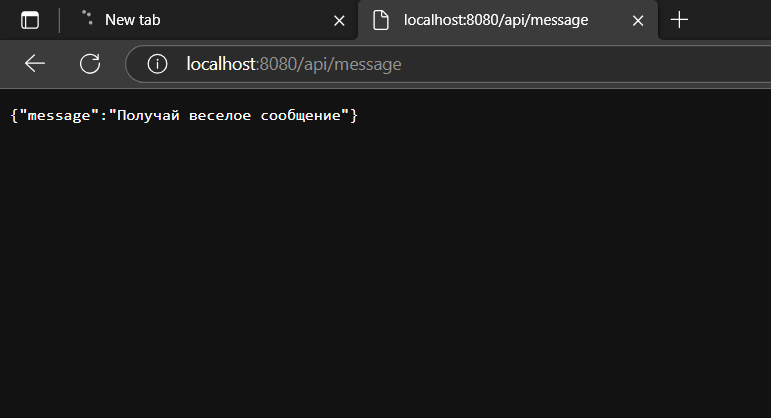Open a new tab with plus button

[x=680, y=20]
